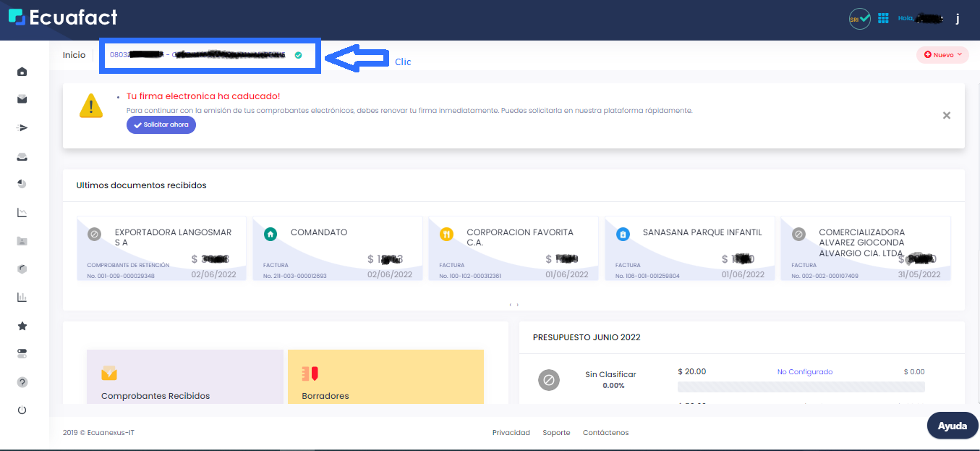
Task: Select the pie chart icon in the sidebar
Action: (x=22, y=184)
